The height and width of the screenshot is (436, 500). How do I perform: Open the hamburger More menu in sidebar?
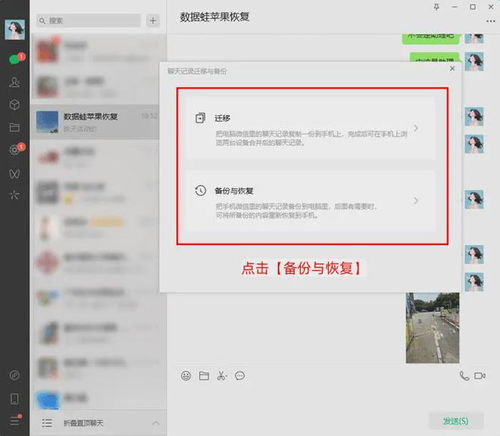coord(15,421)
